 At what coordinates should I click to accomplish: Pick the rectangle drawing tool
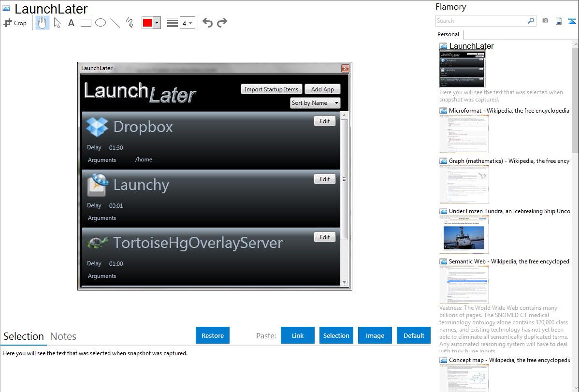86,23
